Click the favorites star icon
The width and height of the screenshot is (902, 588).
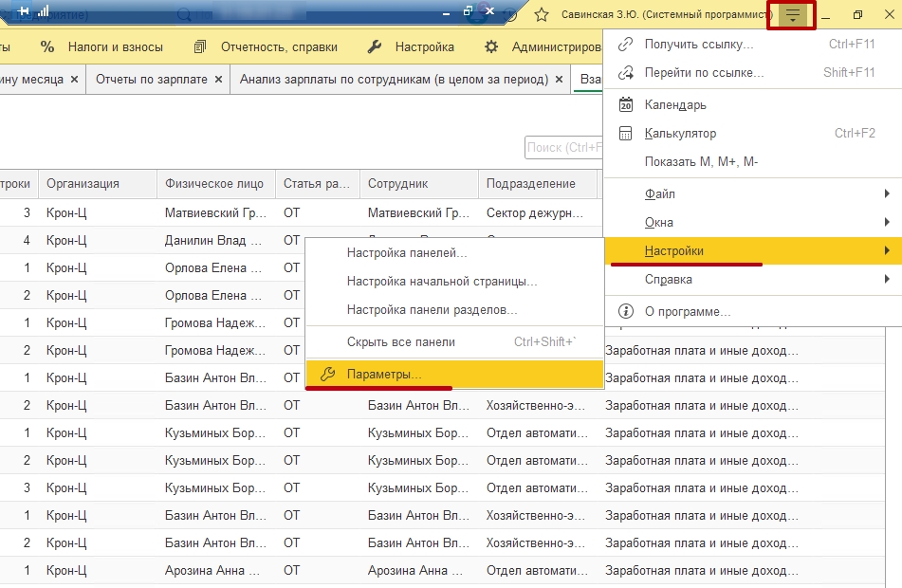click(x=542, y=15)
